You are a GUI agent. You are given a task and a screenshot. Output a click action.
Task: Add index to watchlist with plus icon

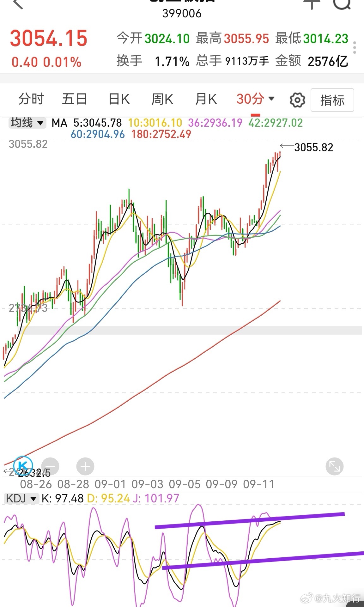click(x=312, y=4)
